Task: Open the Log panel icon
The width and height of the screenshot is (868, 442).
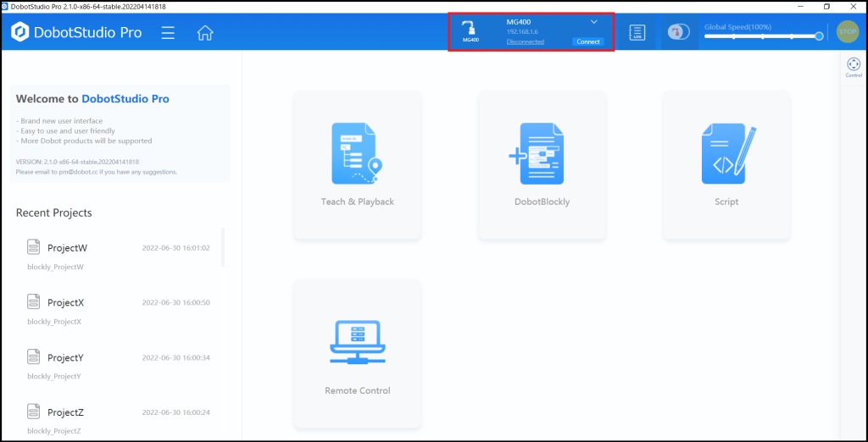Action: 637,33
